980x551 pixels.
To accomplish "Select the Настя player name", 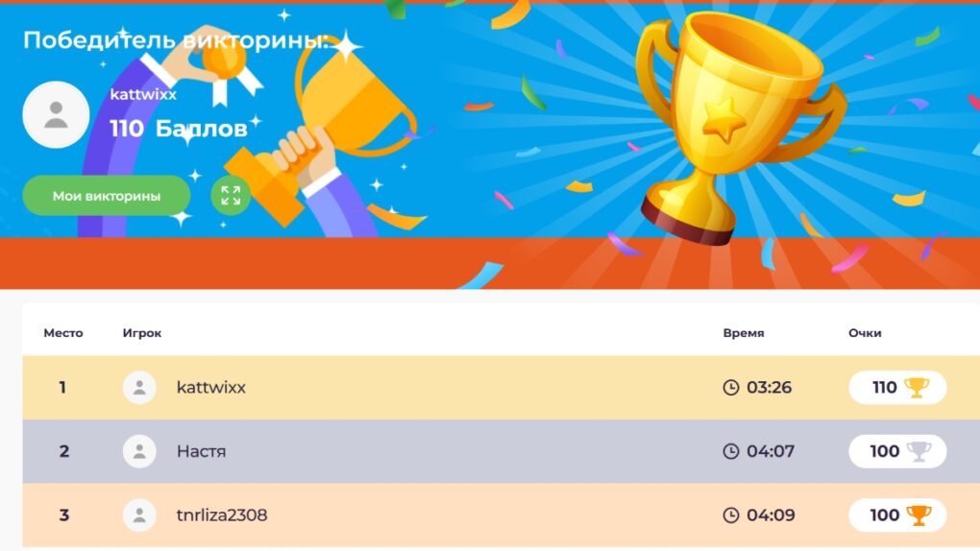I will [x=202, y=451].
